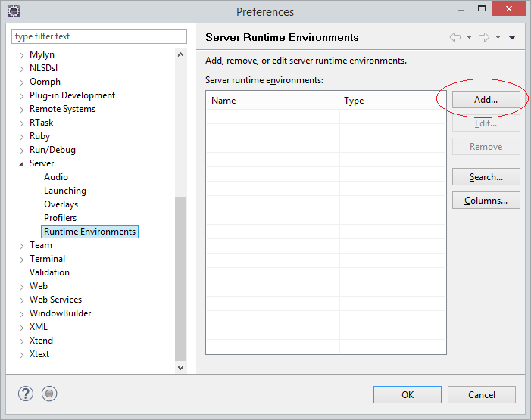Select the Launching preference page
This screenshot has width=531, height=420.
[x=65, y=191]
